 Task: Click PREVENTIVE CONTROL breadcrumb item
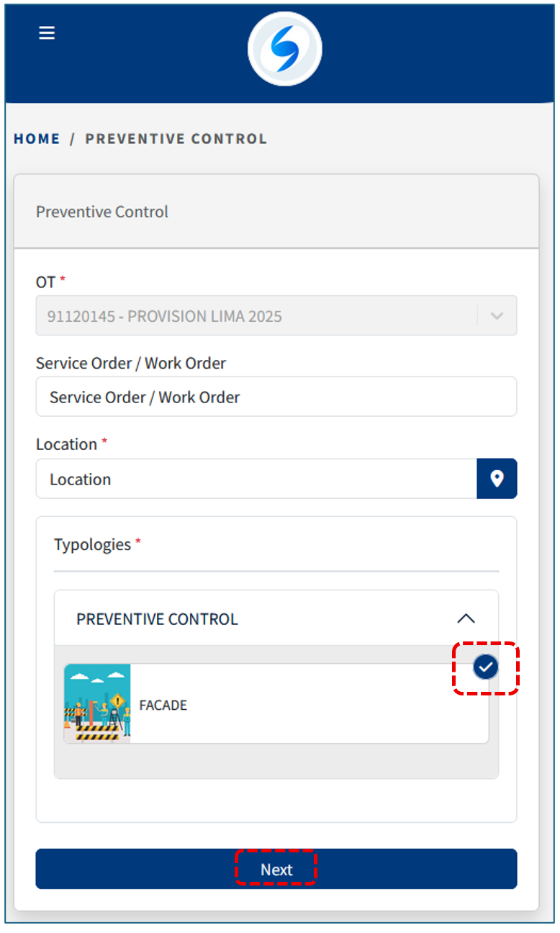click(x=176, y=139)
